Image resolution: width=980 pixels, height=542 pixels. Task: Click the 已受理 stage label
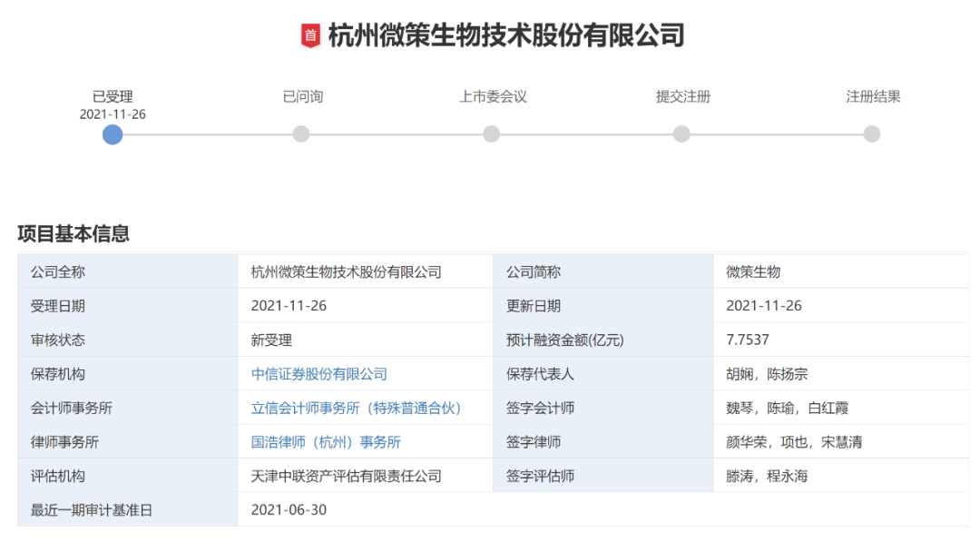click(113, 96)
